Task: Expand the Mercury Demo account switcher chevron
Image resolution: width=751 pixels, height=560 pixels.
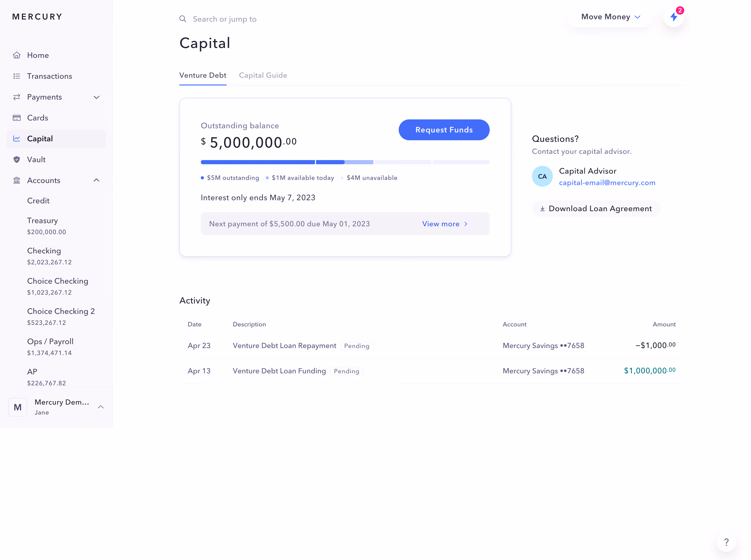Action: [x=101, y=407]
